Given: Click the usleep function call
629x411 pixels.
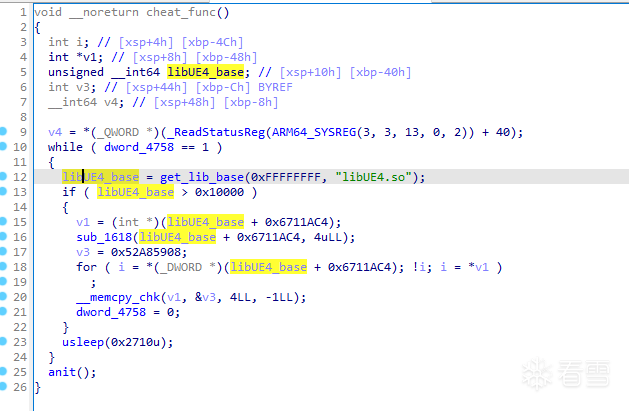Looking at the screenshot, I should tap(83, 342).
